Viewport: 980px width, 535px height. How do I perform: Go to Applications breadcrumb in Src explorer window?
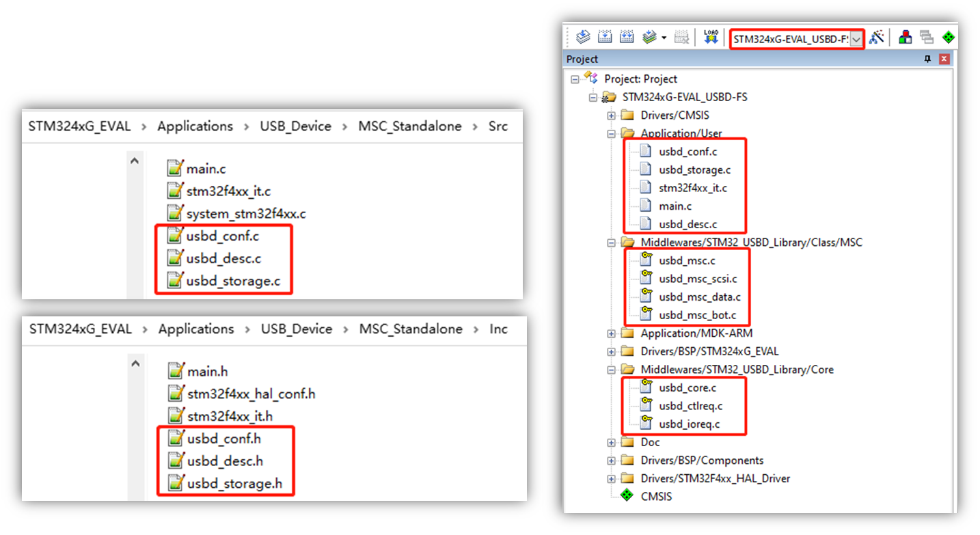click(x=195, y=126)
